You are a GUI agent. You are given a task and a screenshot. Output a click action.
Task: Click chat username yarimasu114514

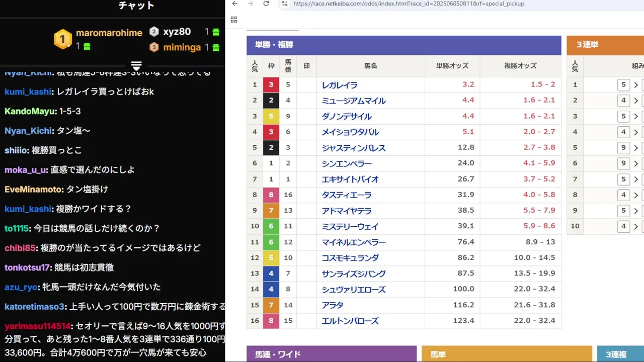(38, 326)
